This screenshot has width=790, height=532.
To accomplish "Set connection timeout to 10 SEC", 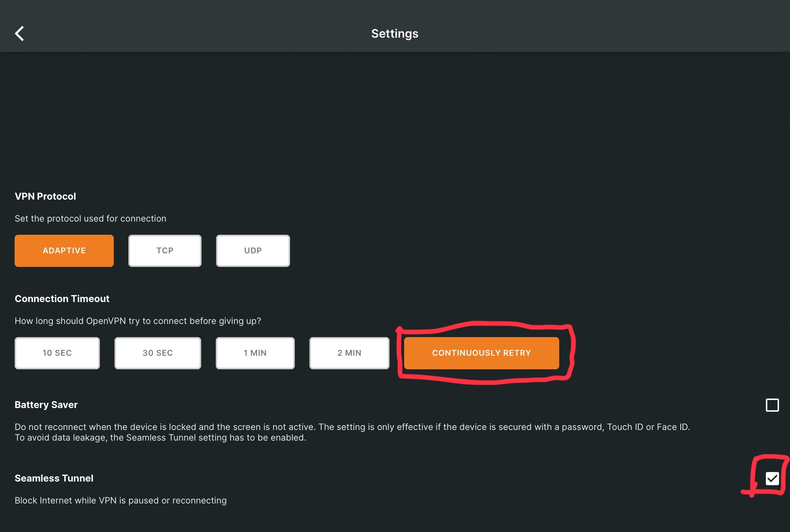I will (x=57, y=353).
